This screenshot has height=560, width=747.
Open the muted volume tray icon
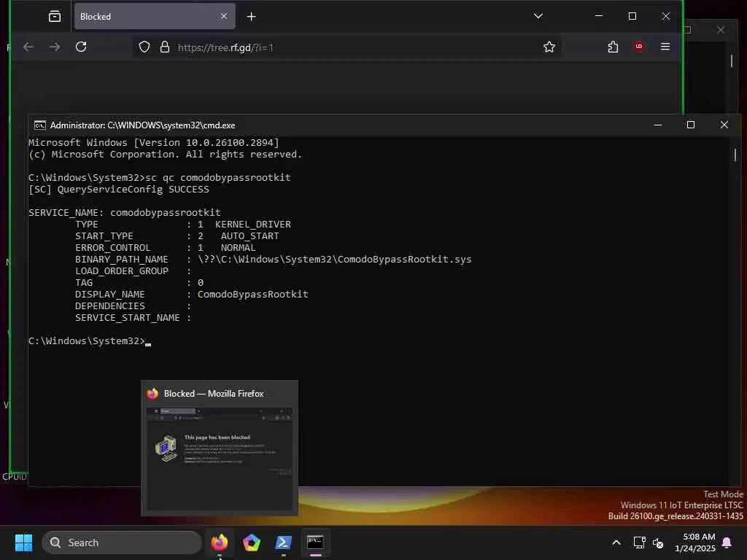click(658, 542)
